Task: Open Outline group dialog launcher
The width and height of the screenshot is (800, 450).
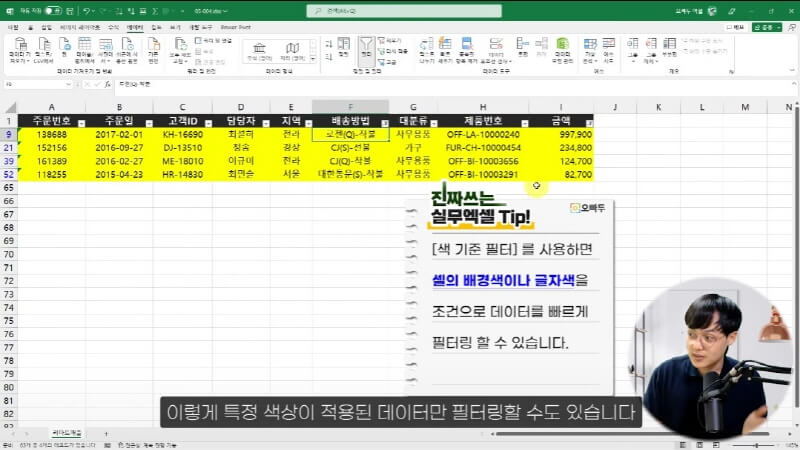Action: pos(731,72)
